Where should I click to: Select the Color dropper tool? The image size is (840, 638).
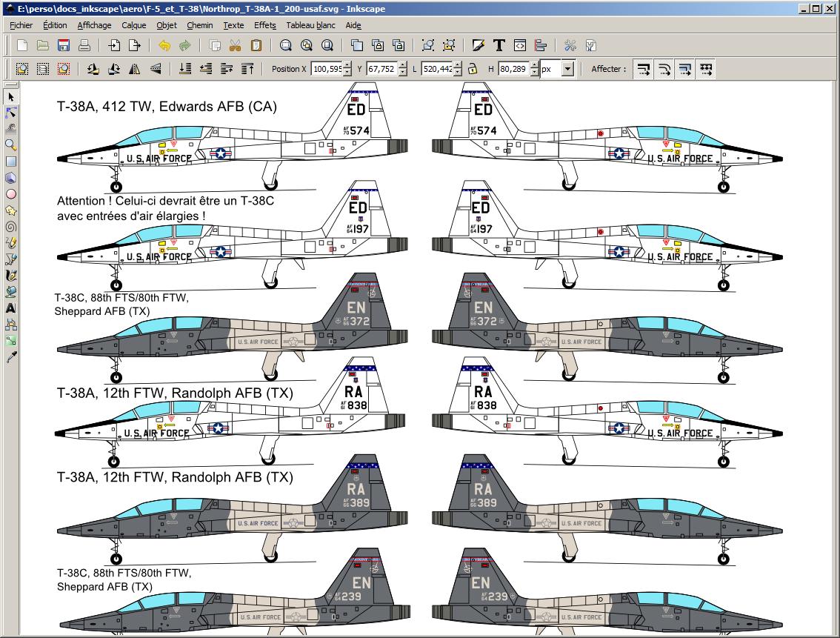(x=11, y=357)
